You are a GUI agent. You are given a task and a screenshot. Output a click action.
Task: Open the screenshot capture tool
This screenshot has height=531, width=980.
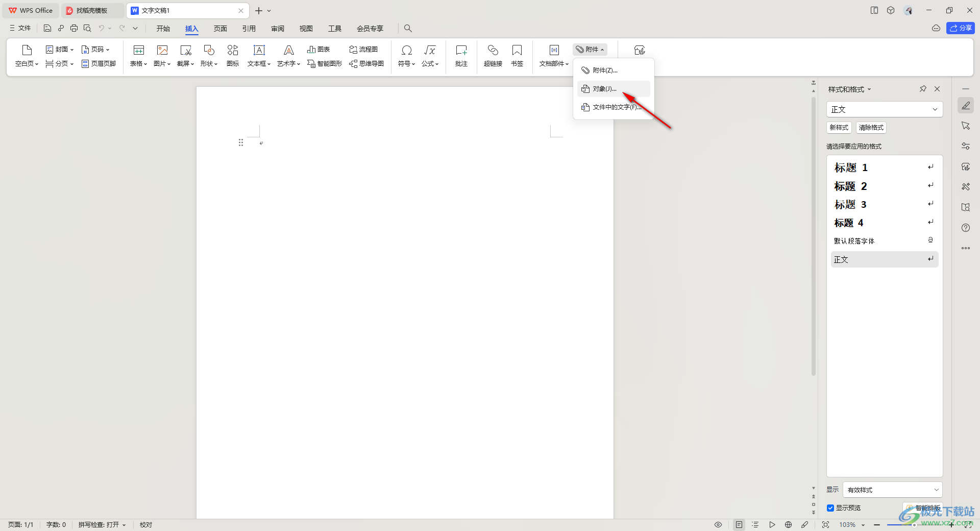click(185, 56)
